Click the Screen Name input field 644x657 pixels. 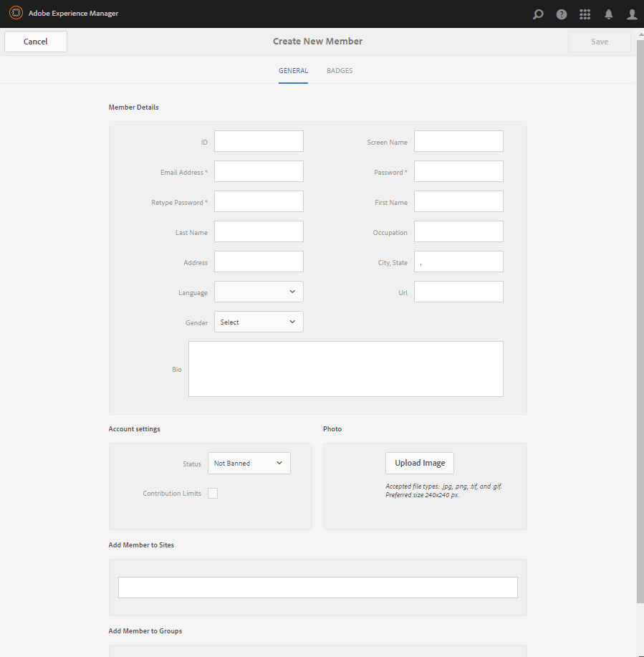(458, 141)
